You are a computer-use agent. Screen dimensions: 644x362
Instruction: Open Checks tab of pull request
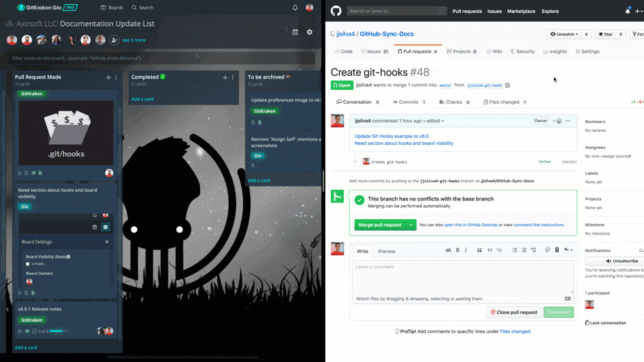(x=454, y=102)
